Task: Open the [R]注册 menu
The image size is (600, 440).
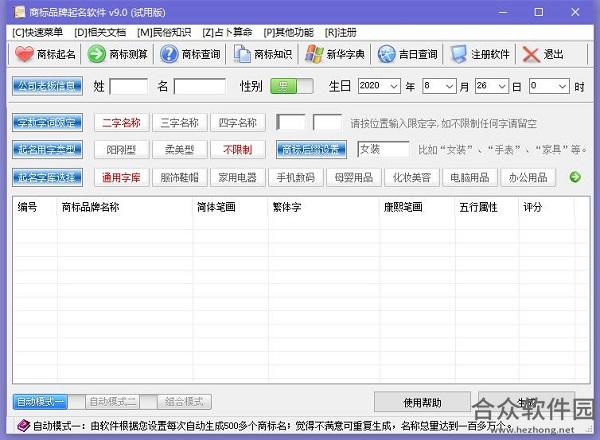Action: pyautogui.click(x=340, y=33)
